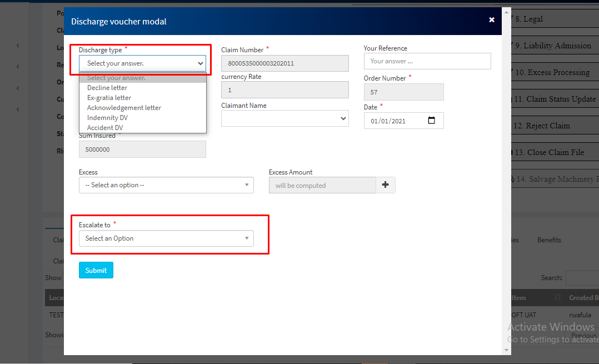The height and width of the screenshot is (364, 599).
Task: Click the scroll-down arrow of modal scrollbar
Action: tap(506, 350)
